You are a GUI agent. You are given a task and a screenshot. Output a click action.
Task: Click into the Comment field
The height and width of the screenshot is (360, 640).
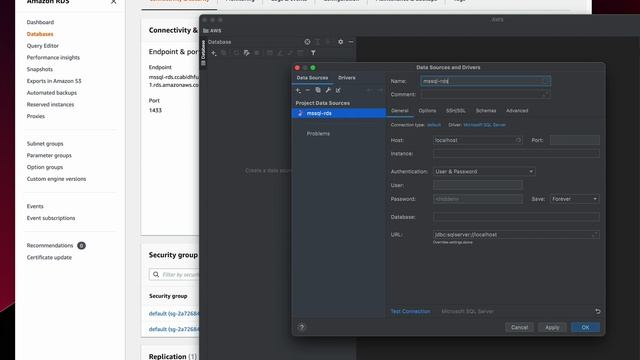pos(485,94)
